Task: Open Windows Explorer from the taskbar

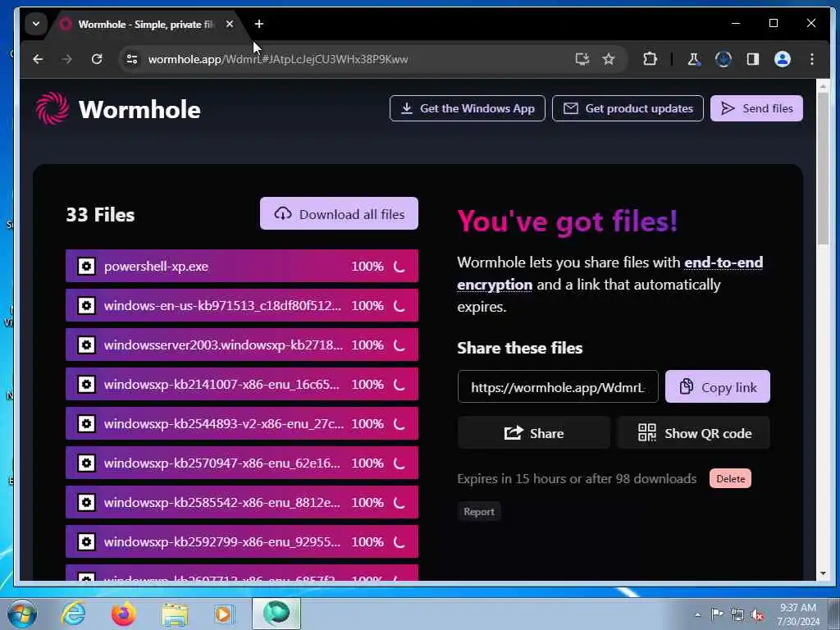Action: click(175, 614)
